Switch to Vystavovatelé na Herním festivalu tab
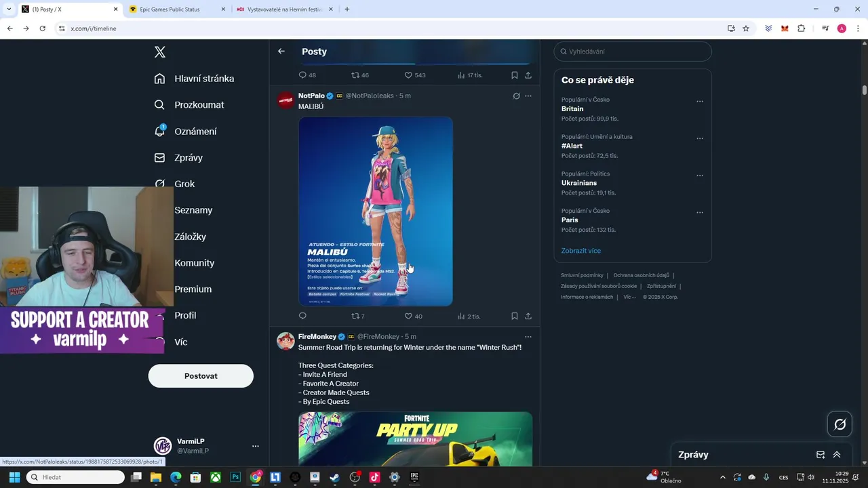868x488 pixels. (x=285, y=9)
